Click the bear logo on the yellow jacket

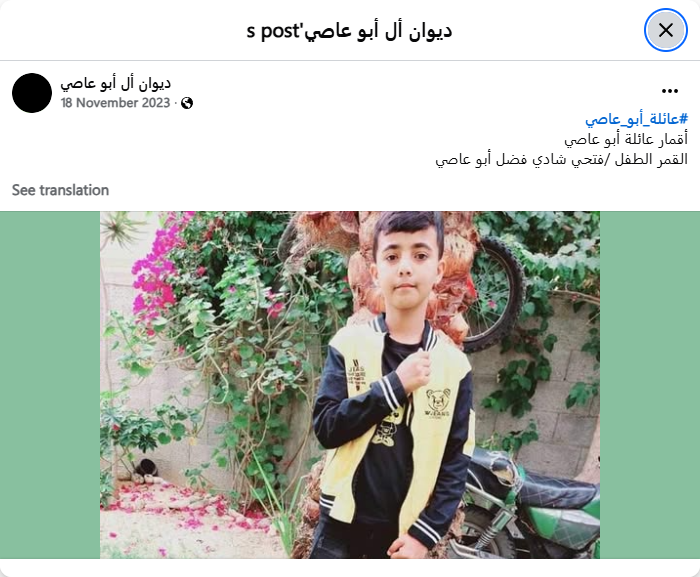437,401
